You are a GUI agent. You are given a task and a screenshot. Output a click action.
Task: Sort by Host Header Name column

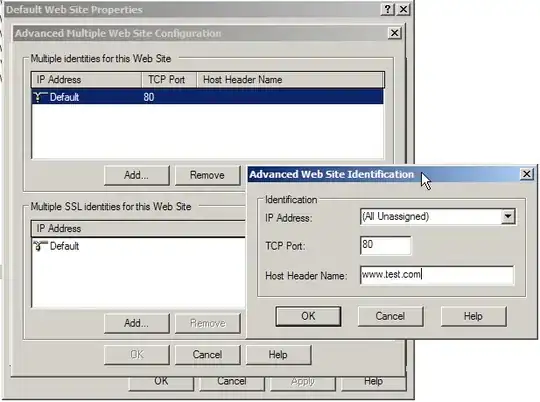coord(290,80)
